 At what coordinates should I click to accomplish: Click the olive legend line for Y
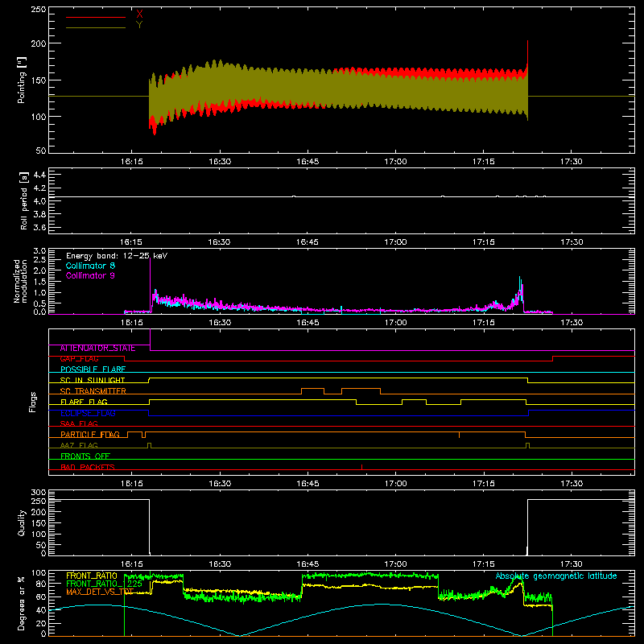(96, 27)
